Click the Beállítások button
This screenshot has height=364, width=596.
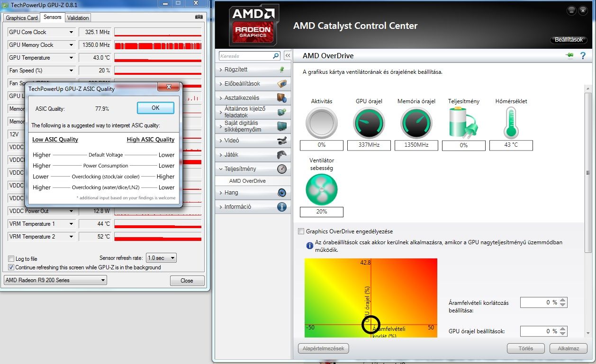pyautogui.click(x=569, y=40)
